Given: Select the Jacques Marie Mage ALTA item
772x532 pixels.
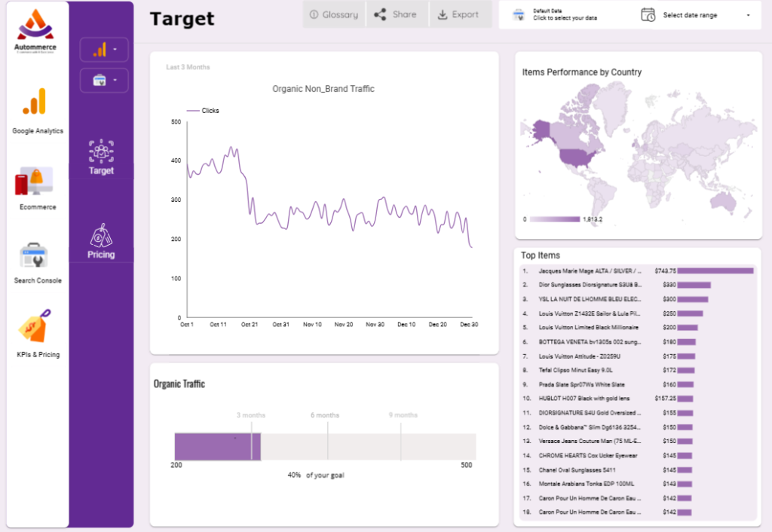Looking at the screenshot, I should pos(639,271).
